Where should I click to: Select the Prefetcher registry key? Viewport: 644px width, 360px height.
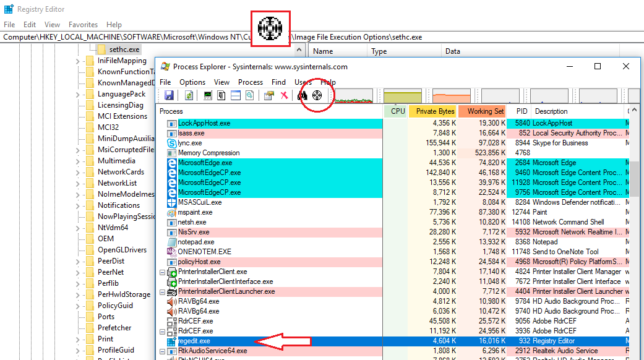point(114,328)
